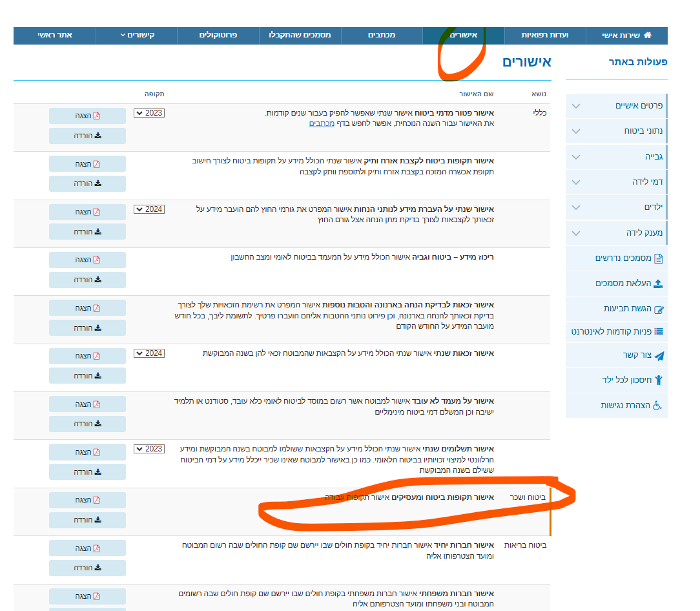Download אישור תקופות ביטוח ומעסיקים
The image size is (700, 611).
88,521
